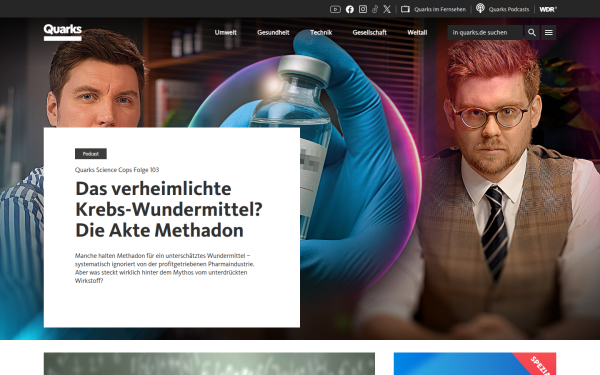The image size is (600, 375).
Task: Go to homepage via Quarks logo
Action: click(63, 32)
